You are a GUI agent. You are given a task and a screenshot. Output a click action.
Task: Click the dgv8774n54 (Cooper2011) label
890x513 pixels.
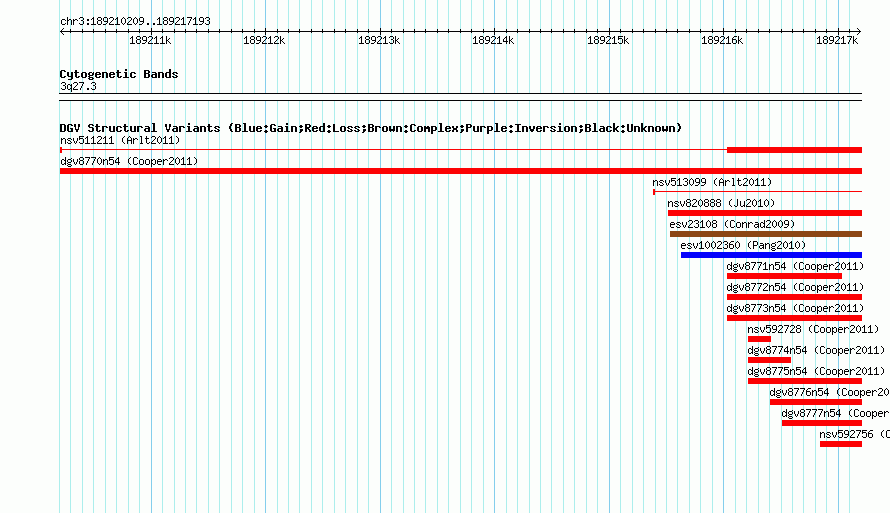tap(816, 350)
